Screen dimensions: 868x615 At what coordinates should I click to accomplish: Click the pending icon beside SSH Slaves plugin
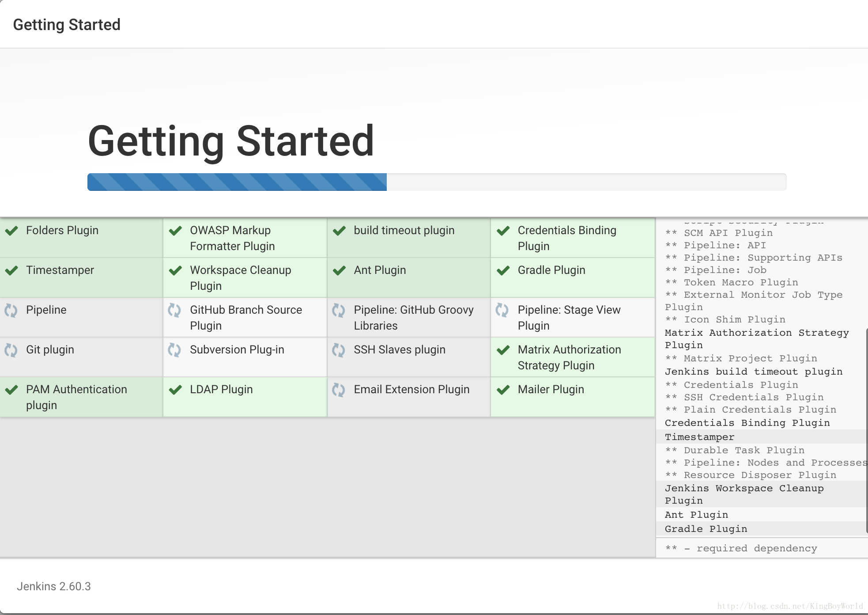coord(339,350)
